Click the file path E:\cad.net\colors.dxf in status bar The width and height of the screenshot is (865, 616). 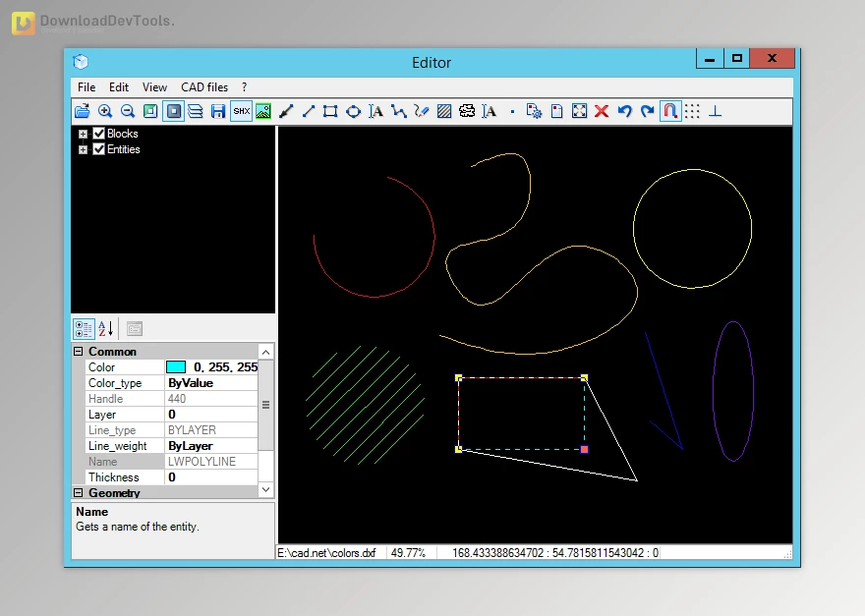tap(326, 552)
